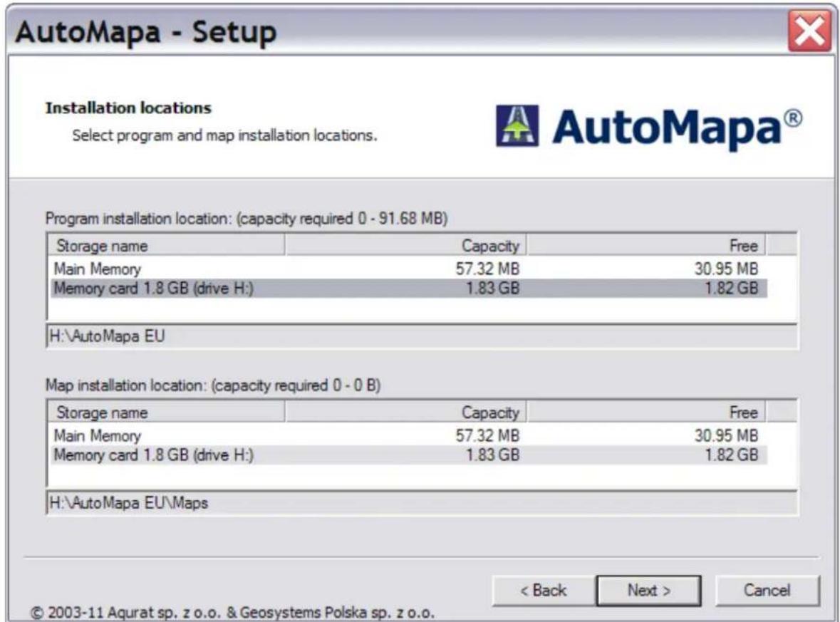Click the Installation locations heading
The height and width of the screenshot is (622, 840).
click(128, 108)
